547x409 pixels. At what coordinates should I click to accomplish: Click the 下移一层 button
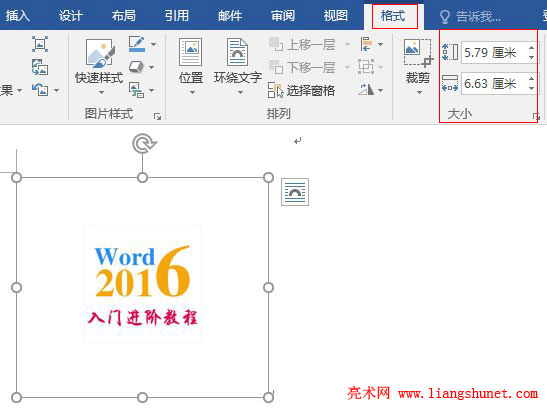pos(302,67)
